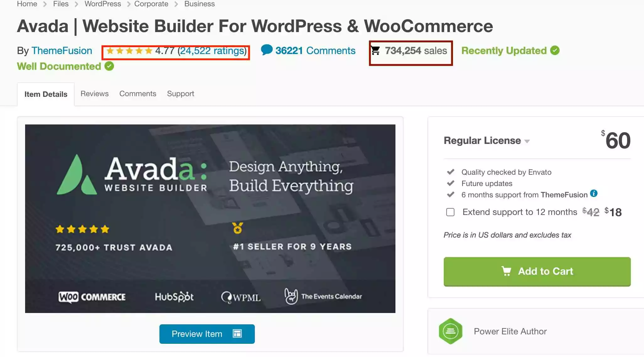
Task: Open the Corporate breadcrumb category
Action: point(151,4)
